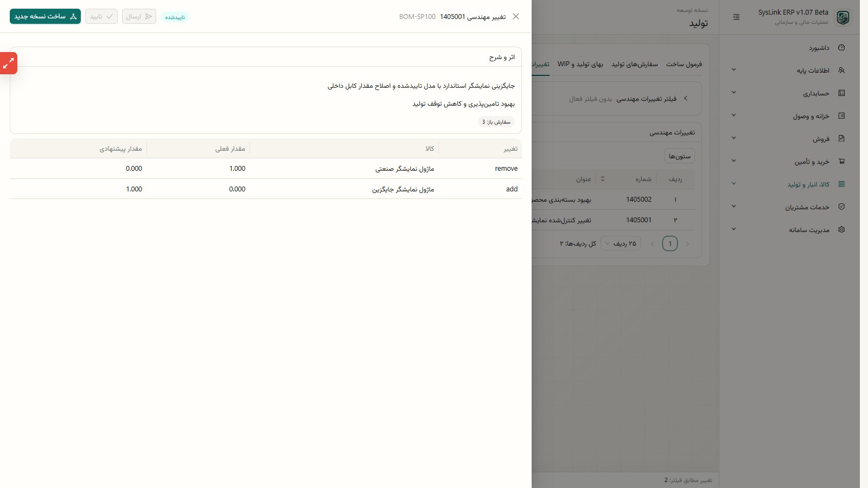Sort by عنوان column sort icon
This screenshot has width=868, height=488.
tap(602, 179)
